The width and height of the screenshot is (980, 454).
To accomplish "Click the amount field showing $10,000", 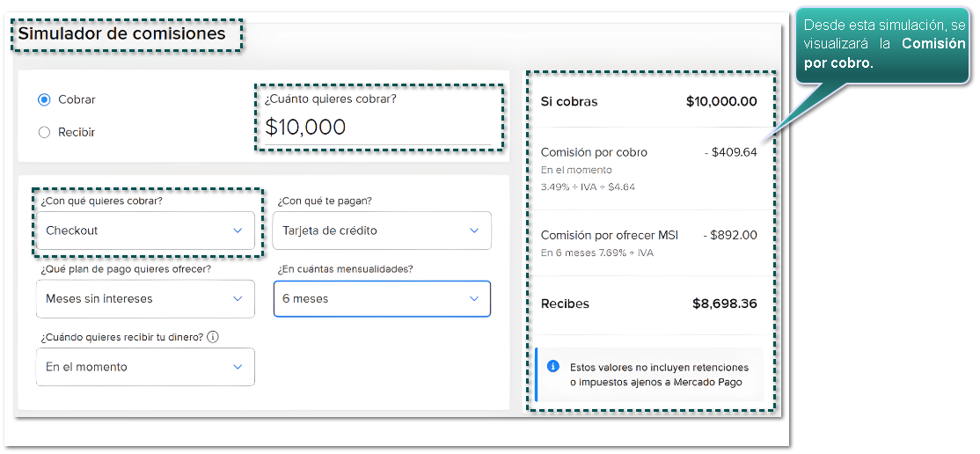I will pyautogui.click(x=377, y=127).
